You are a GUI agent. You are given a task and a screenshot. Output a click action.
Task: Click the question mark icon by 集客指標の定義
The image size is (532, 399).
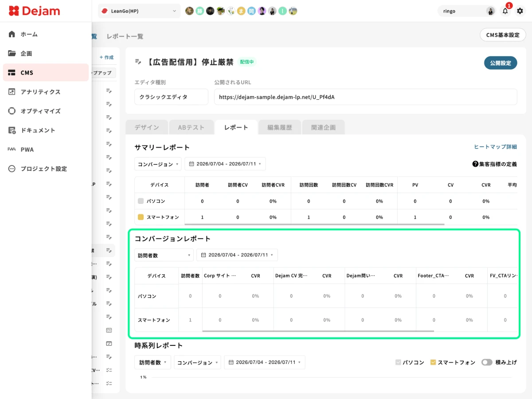(x=475, y=164)
